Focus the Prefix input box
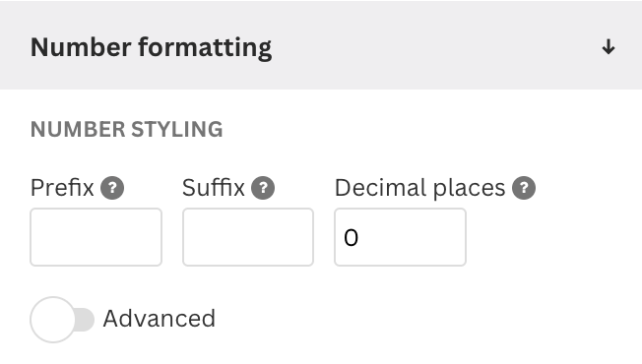Image resolution: width=642 pixels, height=364 pixels. click(96, 237)
